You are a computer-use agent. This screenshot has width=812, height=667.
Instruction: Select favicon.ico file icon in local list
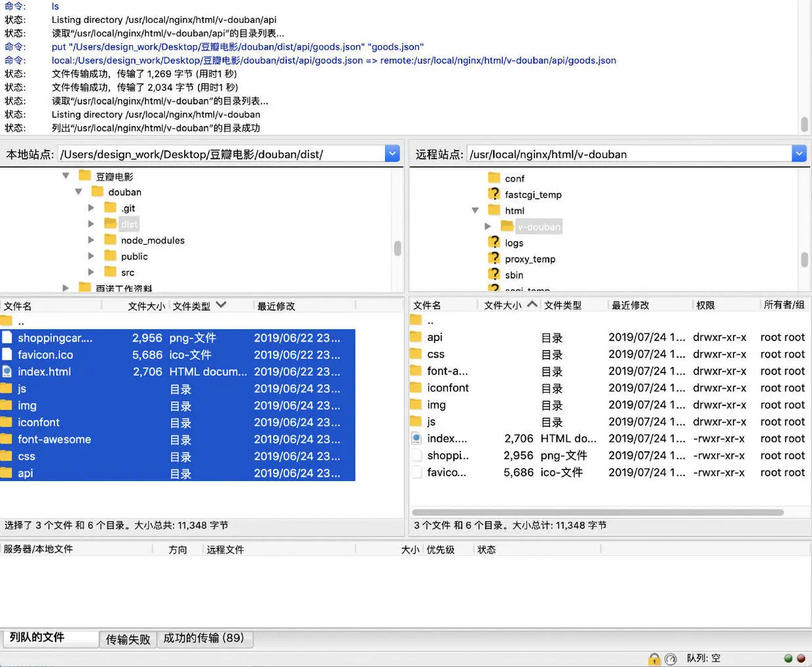click(7, 354)
